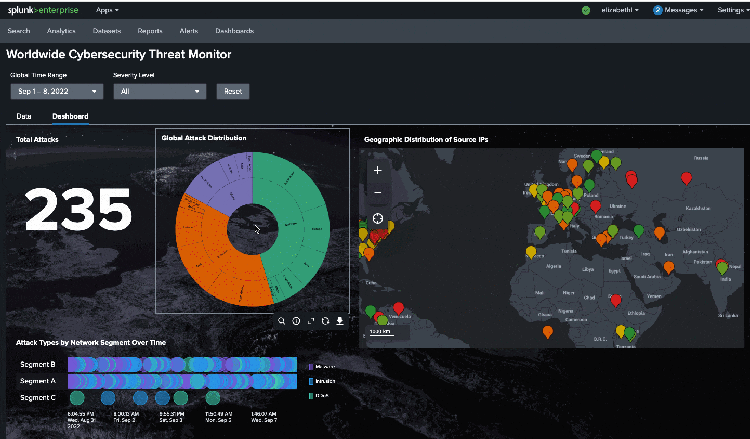Open the Apps dropdown menu

pos(107,10)
